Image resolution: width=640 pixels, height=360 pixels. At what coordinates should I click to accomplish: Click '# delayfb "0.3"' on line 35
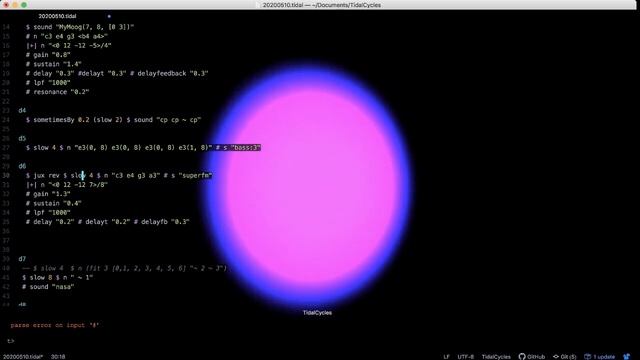(162, 222)
